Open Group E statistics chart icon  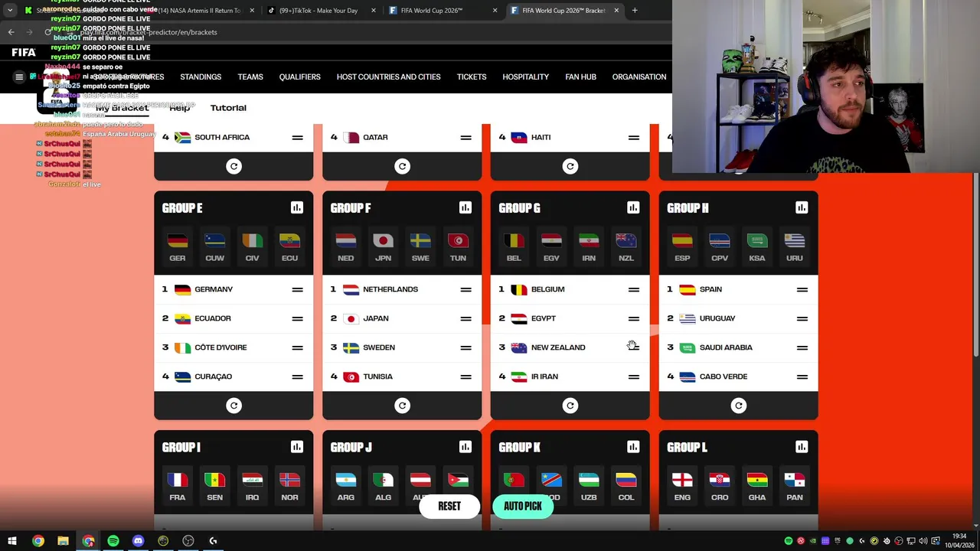[297, 207]
